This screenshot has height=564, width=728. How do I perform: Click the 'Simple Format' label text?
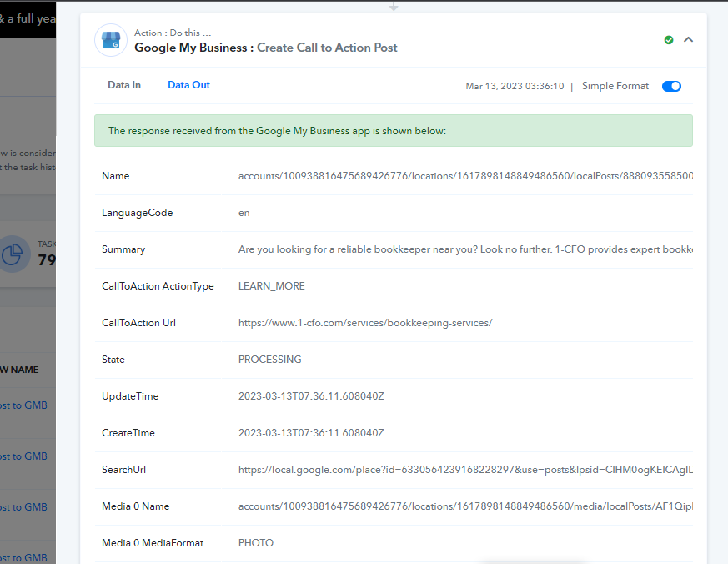[x=615, y=86]
